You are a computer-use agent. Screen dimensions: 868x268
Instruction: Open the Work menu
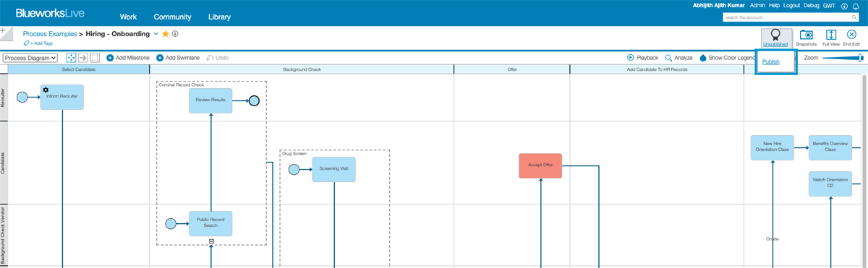point(128,17)
